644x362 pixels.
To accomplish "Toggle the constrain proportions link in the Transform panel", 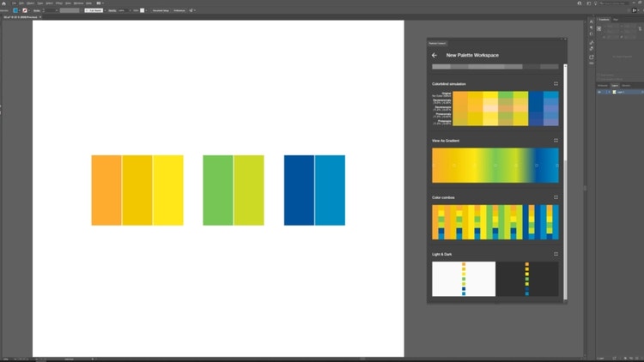I will (x=640, y=28).
